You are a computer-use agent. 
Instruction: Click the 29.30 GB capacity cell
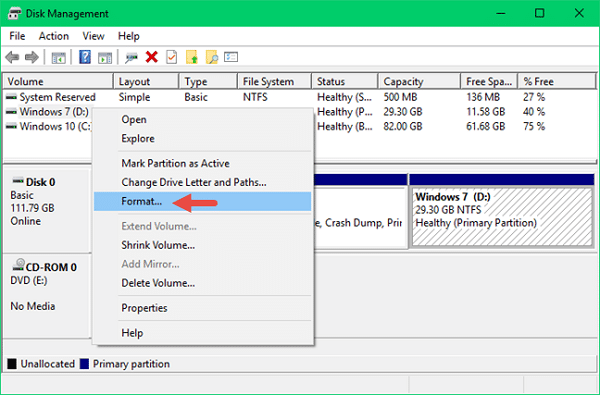[403, 112]
